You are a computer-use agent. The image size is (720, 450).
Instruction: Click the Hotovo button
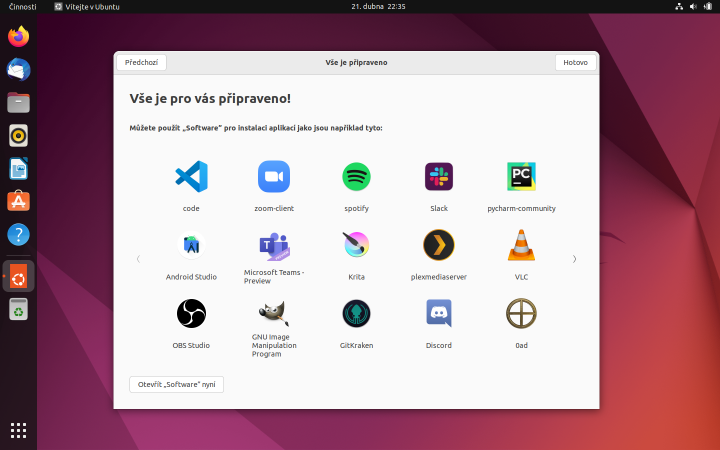575,62
